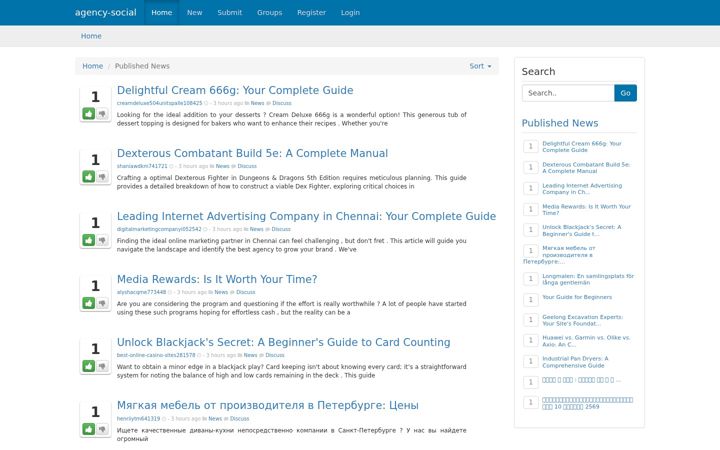This screenshot has height=450, width=720.
Task: Open sidebar link Dexterous Combatant Build 5e
Action: (x=586, y=168)
